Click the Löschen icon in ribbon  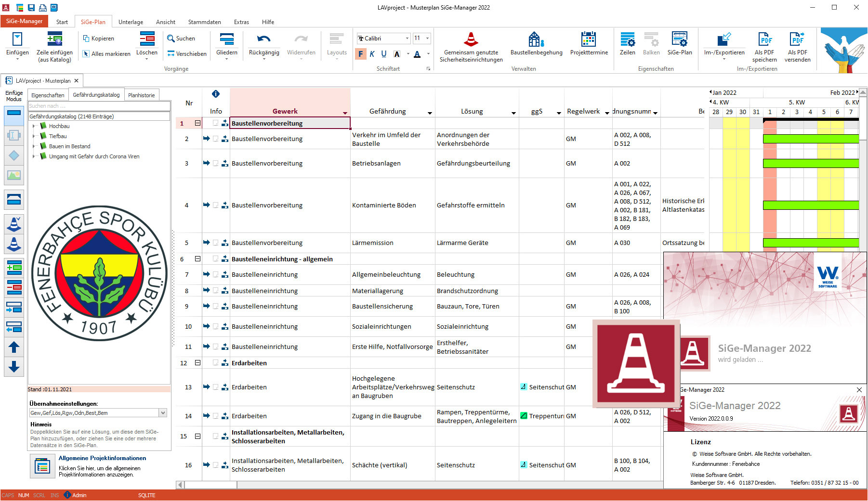click(147, 39)
